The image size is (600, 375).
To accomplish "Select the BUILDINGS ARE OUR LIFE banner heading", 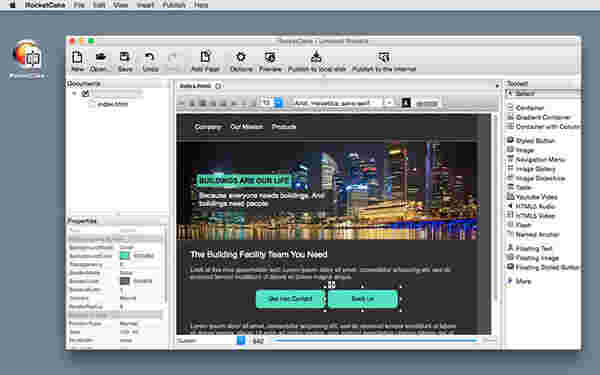I will click(x=244, y=180).
